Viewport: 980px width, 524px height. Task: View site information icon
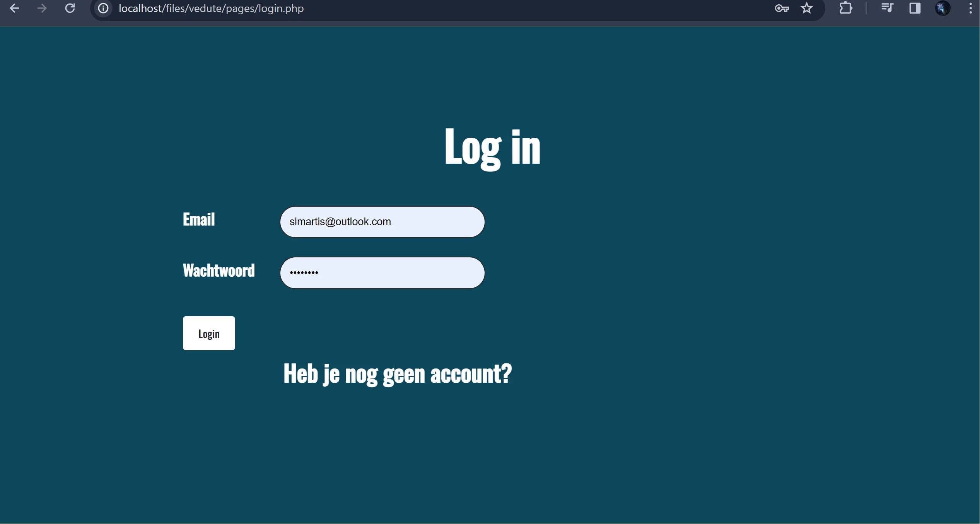point(103,8)
